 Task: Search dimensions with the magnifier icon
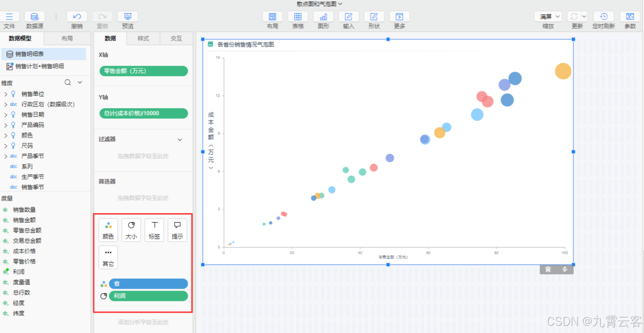coord(68,83)
